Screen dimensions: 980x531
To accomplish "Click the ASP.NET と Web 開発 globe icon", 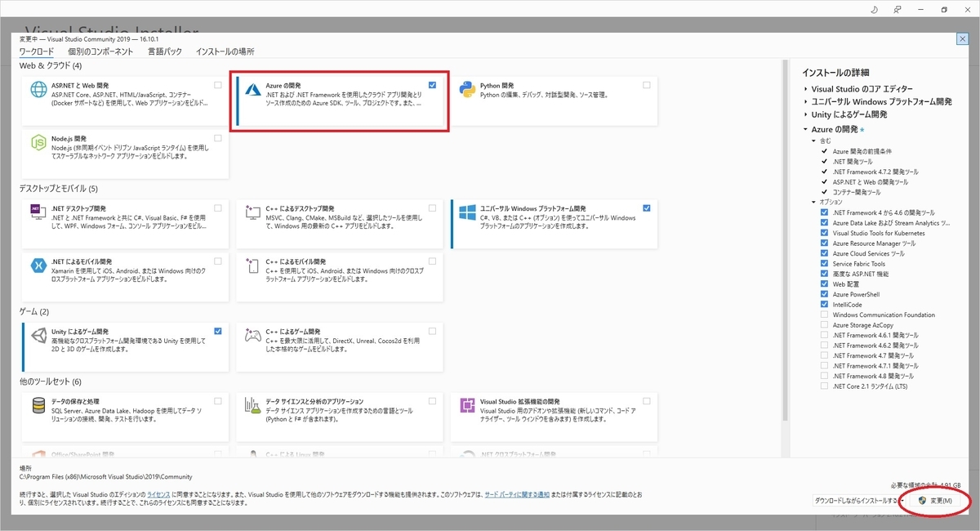I will (x=38, y=90).
